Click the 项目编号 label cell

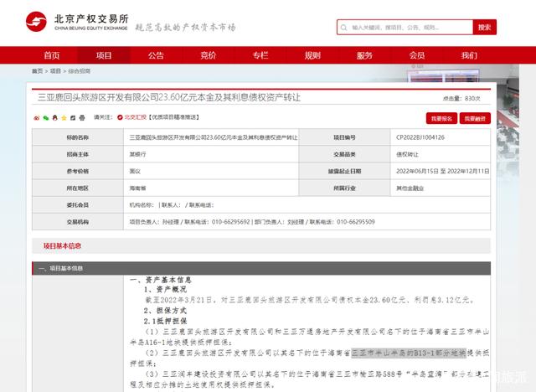click(x=344, y=137)
